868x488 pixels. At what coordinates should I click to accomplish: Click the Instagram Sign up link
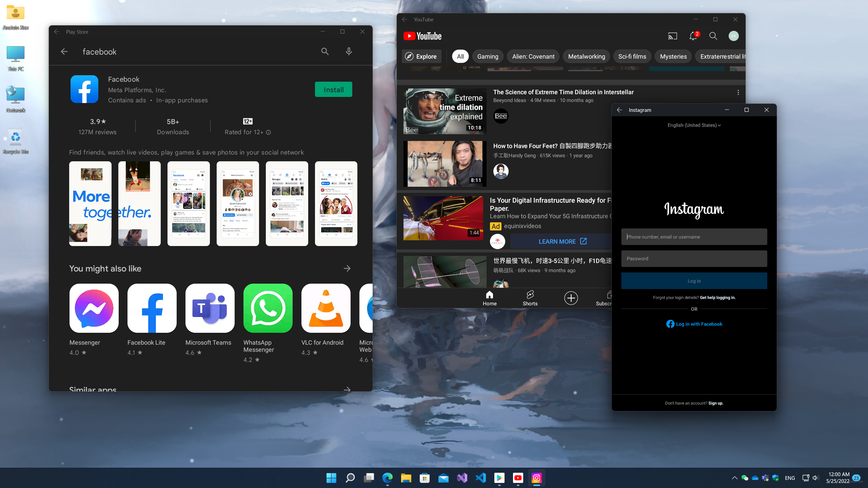(x=716, y=403)
